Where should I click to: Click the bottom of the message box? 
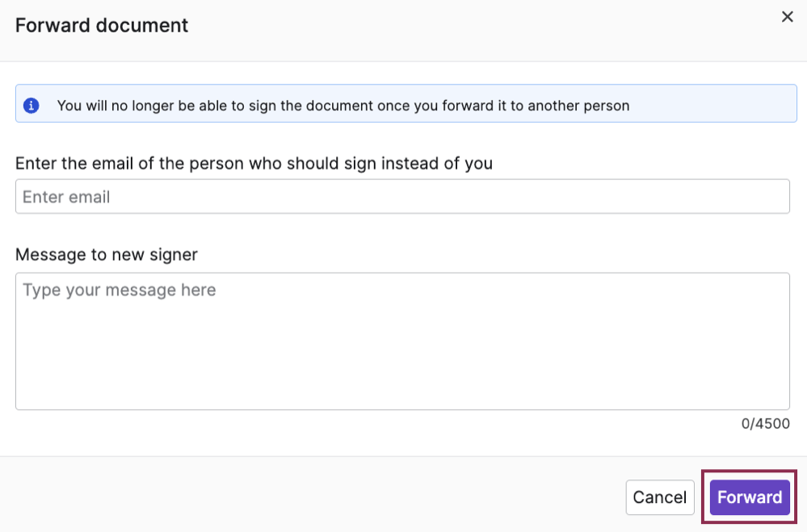pyautogui.click(x=402, y=396)
